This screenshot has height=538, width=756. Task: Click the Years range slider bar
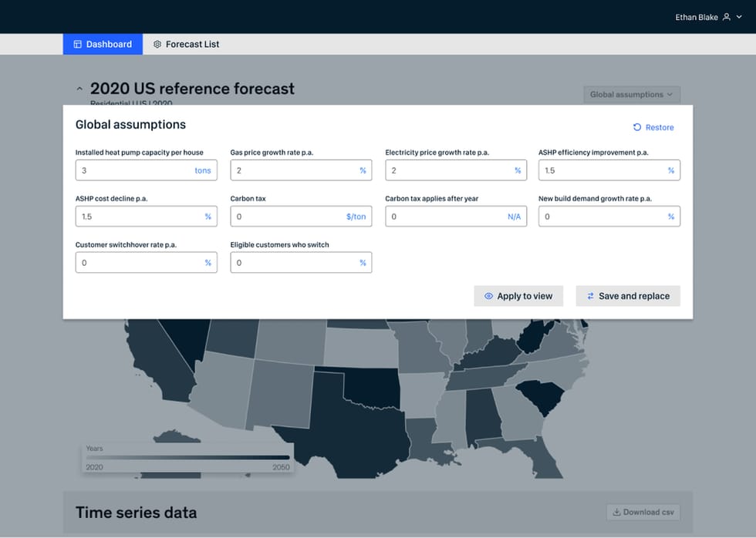click(x=187, y=458)
